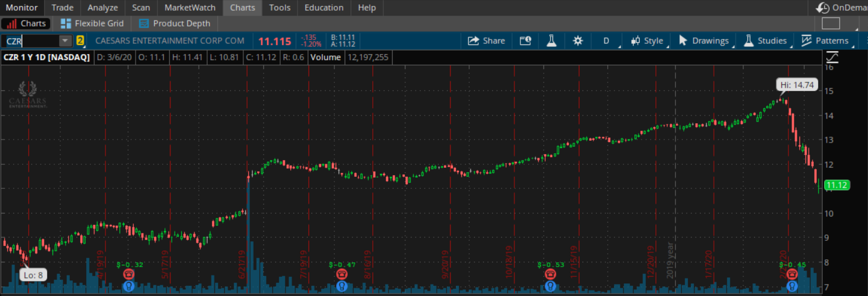Viewport: 868px width, 296px height.
Task: Click the L: 10.81 low value
Action: tap(224, 57)
